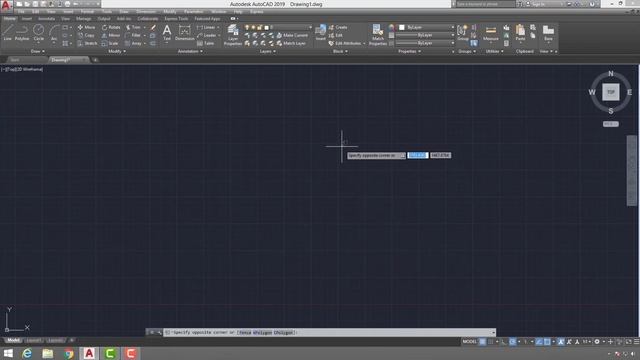Select the Arc tool
Viewport: 640px width, 360px height.
[54, 32]
